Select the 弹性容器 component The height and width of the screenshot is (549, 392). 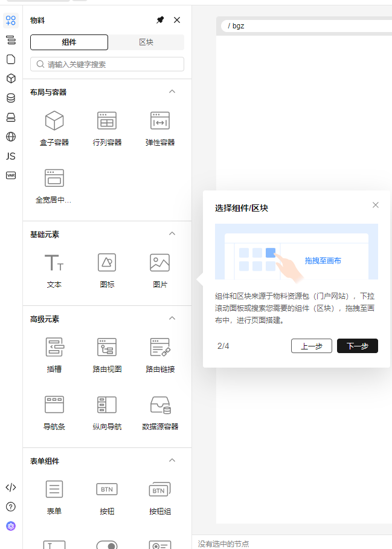click(160, 129)
